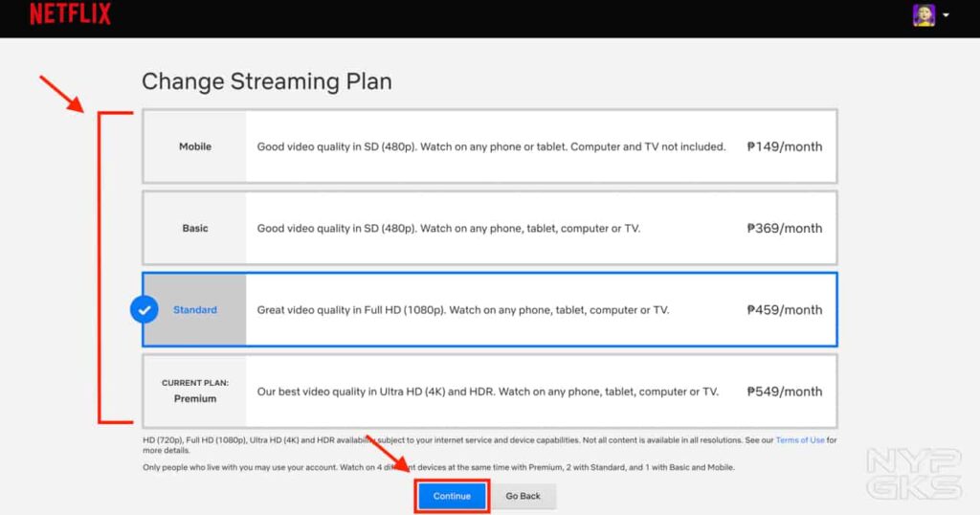Click the Continue button
Viewport: 980px width, 515px height.
click(x=452, y=496)
